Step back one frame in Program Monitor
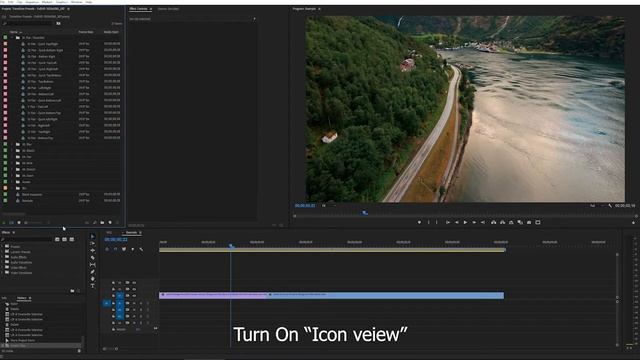The image size is (640, 360). point(457,222)
